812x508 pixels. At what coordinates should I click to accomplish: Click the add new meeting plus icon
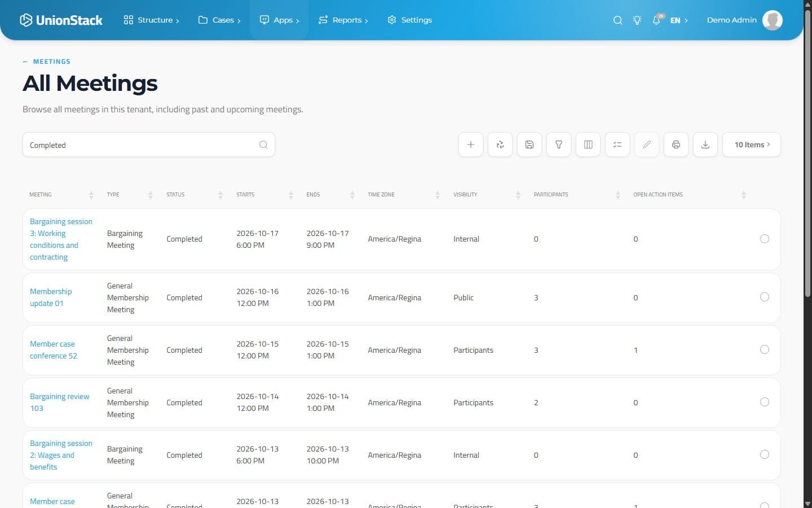point(471,144)
